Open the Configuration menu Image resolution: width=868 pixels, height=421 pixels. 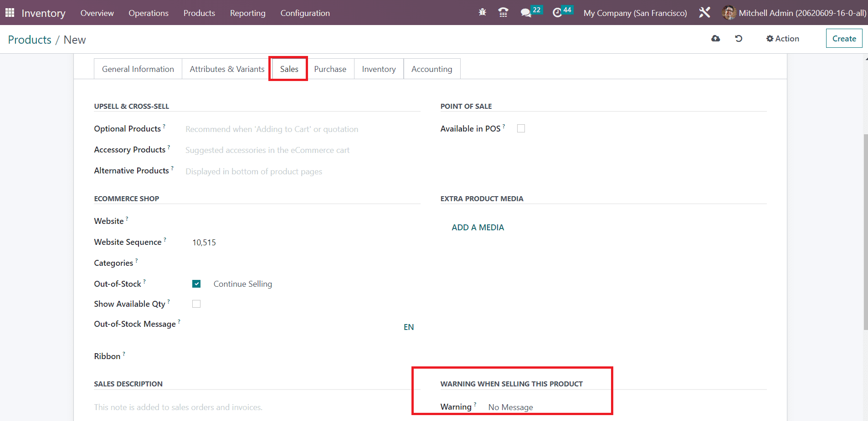click(305, 13)
